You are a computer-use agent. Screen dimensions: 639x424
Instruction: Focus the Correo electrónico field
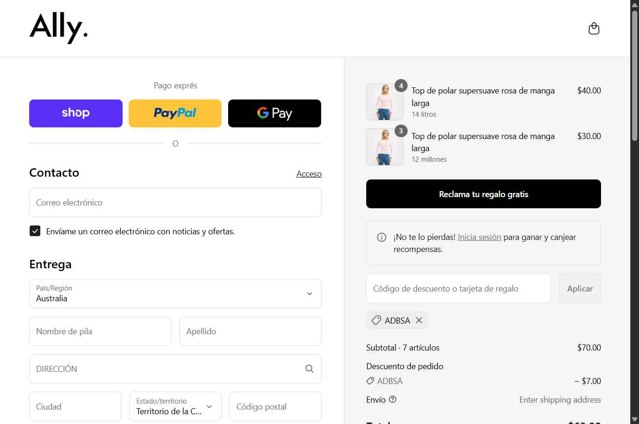click(x=175, y=203)
